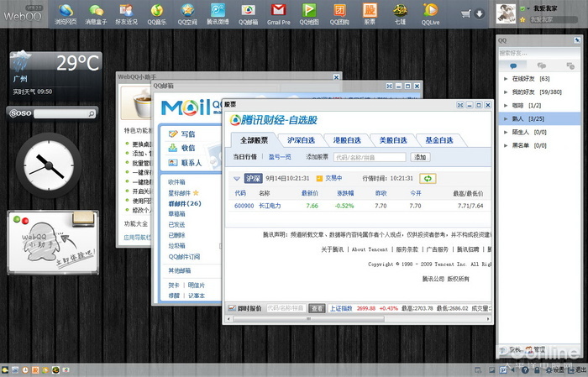Open stock code 600900 link

click(x=244, y=206)
